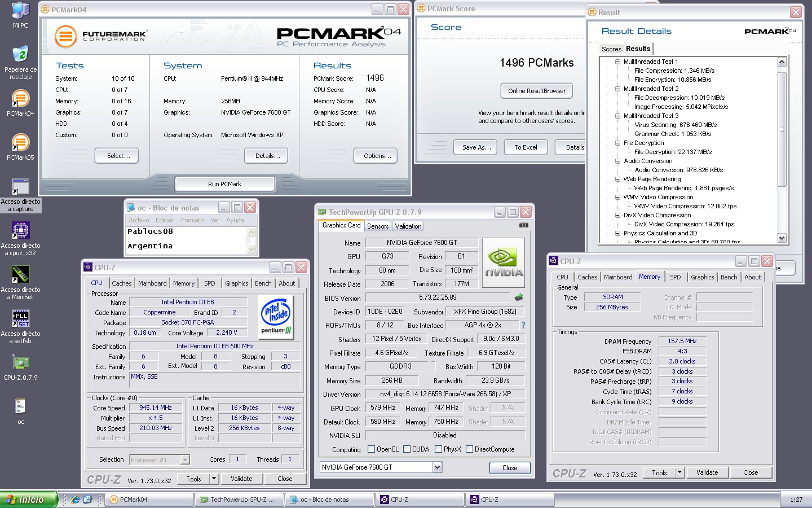Image resolution: width=812 pixels, height=508 pixels.
Task: Click the Run PCMark button
Action: click(x=224, y=184)
